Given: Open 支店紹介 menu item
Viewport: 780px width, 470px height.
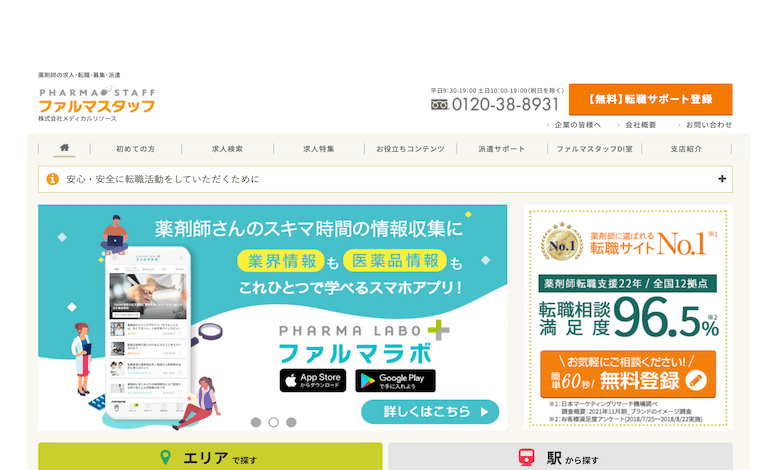Looking at the screenshot, I should tap(686, 149).
